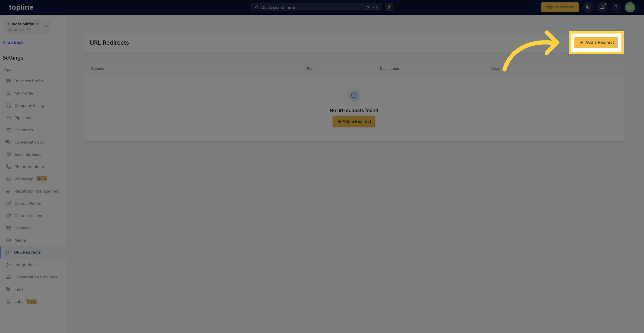
Task: Click the Go Back navigation link
Action: click(x=13, y=42)
